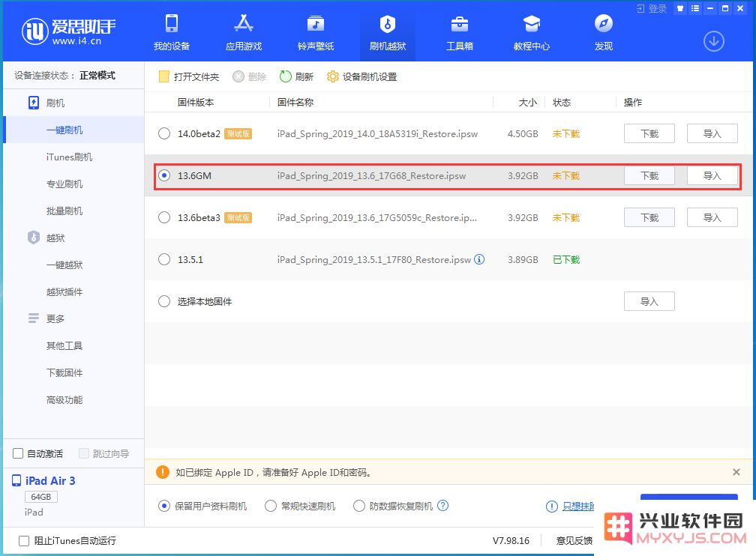
Task: Select the 13.6GM firmware radio button
Action: coord(164,175)
